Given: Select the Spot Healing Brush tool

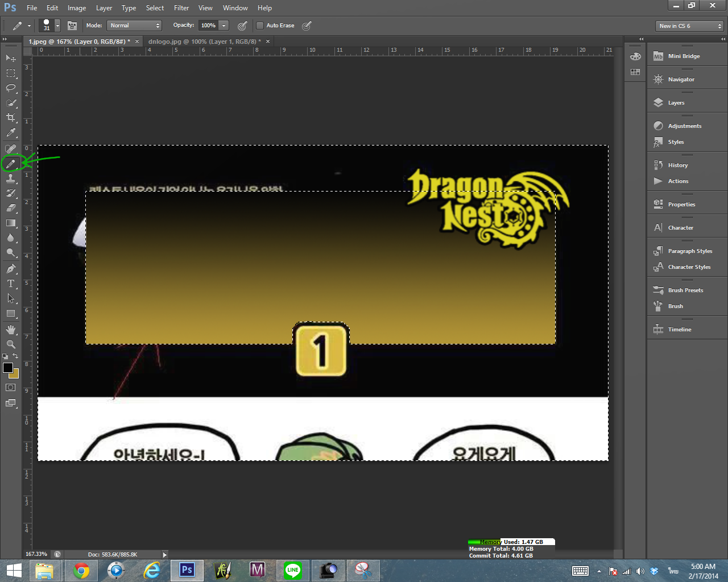Looking at the screenshot, I should 11,149.
